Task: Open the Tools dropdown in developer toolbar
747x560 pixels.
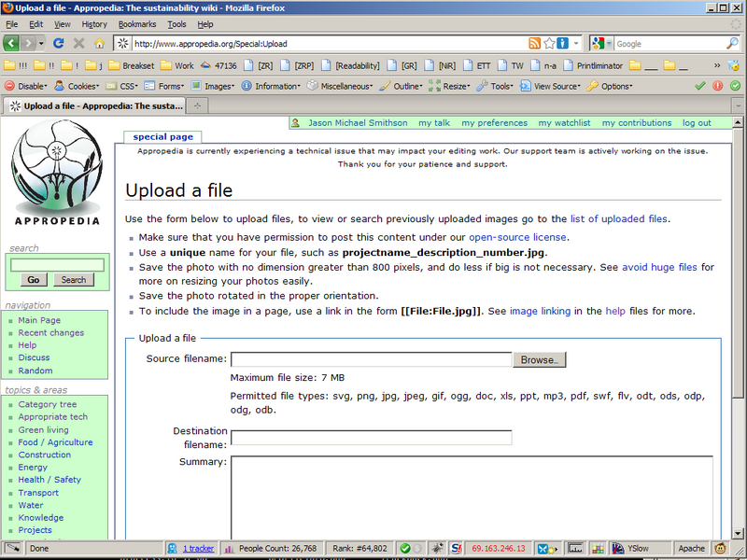Action: pyautogui.click(x=495, y=86)
